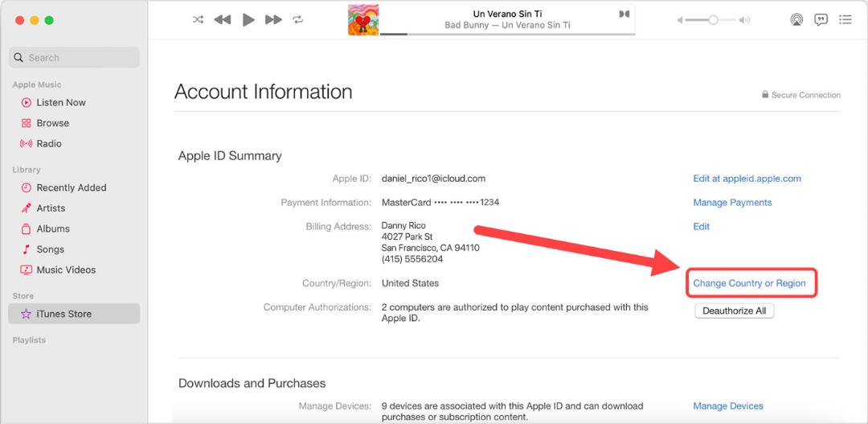Toggle repeat mode icon
The image size is (868, 424).
[298, 19]
